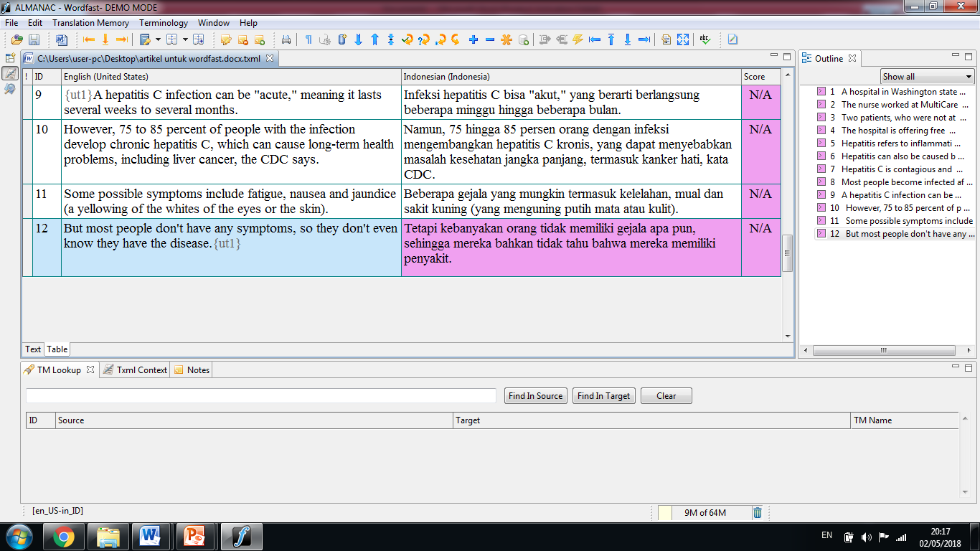Click the Clear button
Viewport: 980px width, 551px height.
tap(666, 396)
